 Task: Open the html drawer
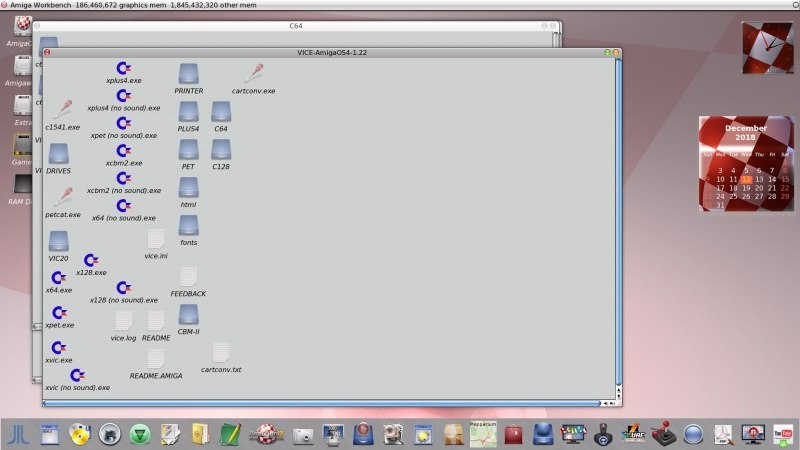(188, 188)
